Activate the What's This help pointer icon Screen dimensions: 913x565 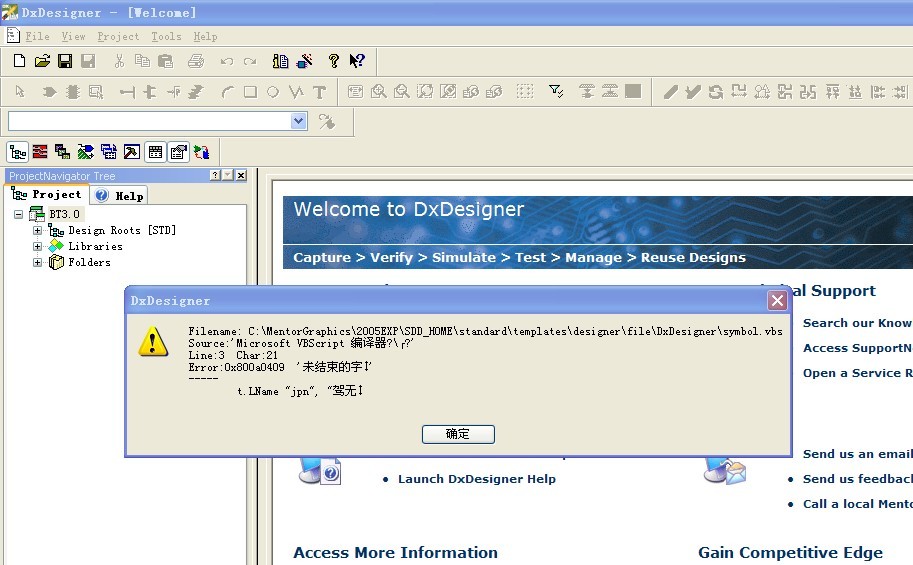point(357,61)
